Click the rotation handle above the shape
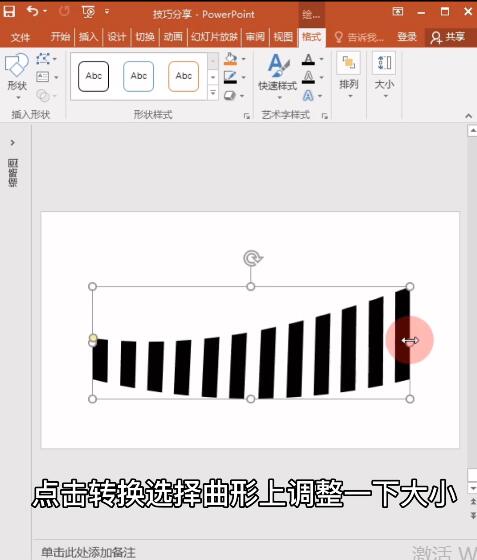Viewport: 477px width, 560px height. [x=252, y=258]
